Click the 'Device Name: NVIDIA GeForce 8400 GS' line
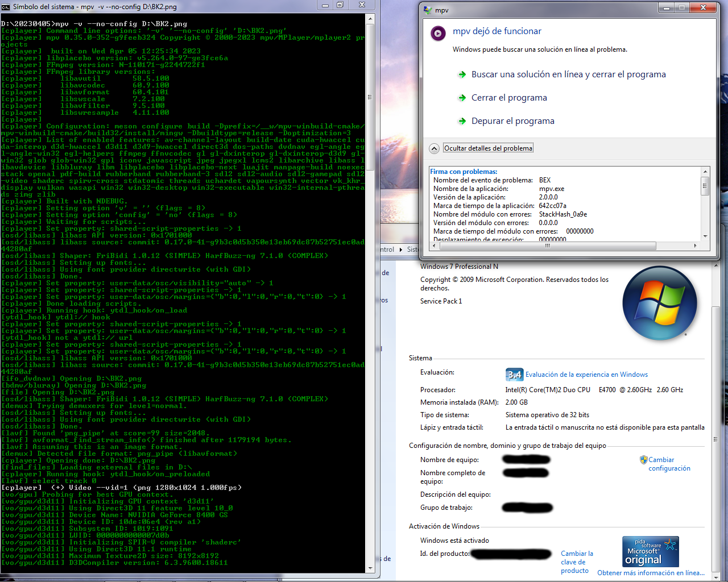The width and height of the screenshot is (728, 582). click(114, 515)
